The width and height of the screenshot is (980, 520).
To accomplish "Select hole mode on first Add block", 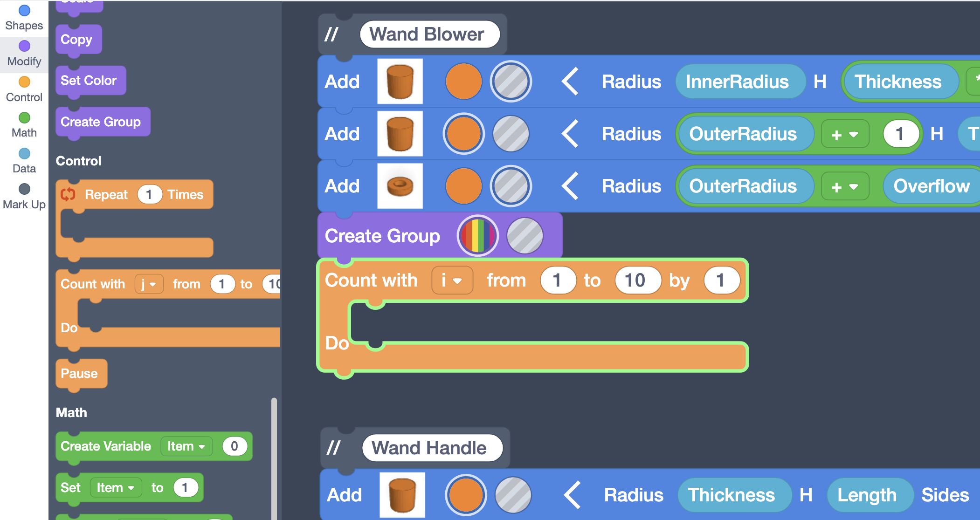I will click(x=511, y=82).
